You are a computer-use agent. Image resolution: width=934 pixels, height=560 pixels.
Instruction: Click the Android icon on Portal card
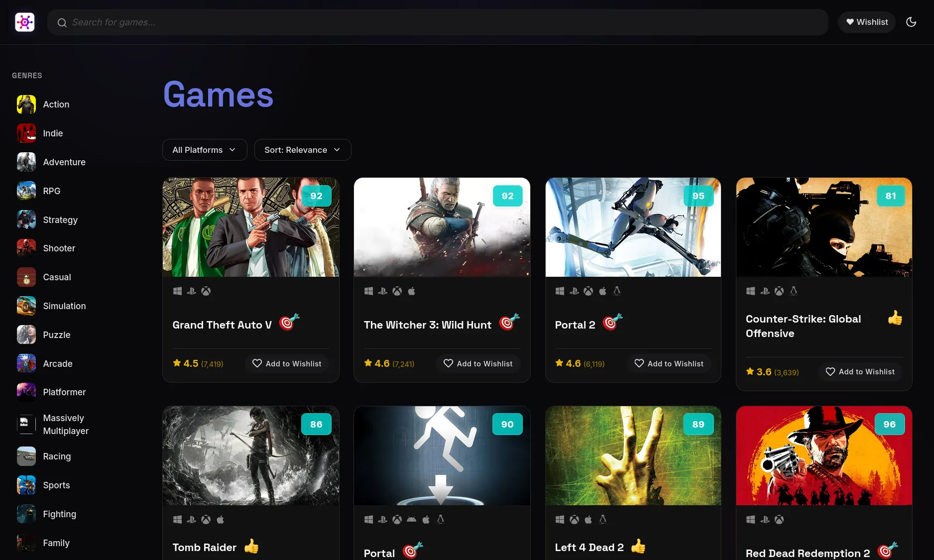point(411,520)
